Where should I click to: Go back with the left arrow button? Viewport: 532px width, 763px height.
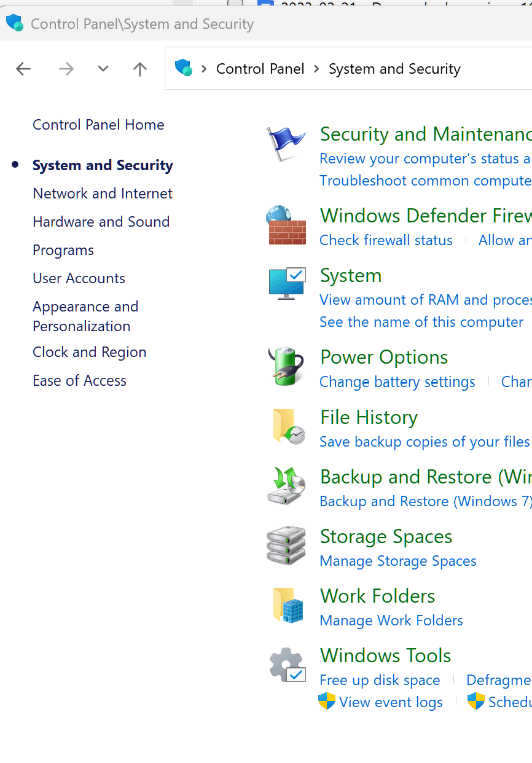[23, 69]
